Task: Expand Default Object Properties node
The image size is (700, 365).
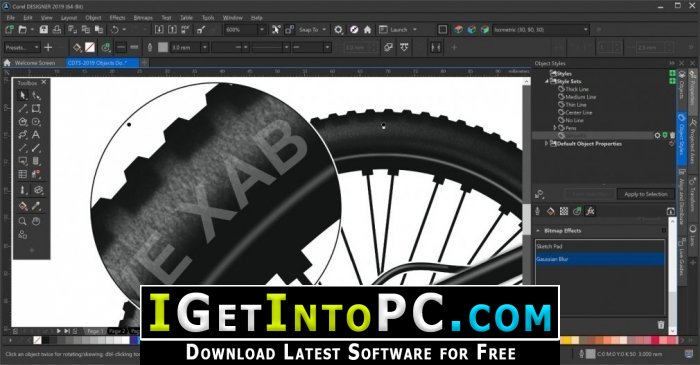Action: pos(546,144)
